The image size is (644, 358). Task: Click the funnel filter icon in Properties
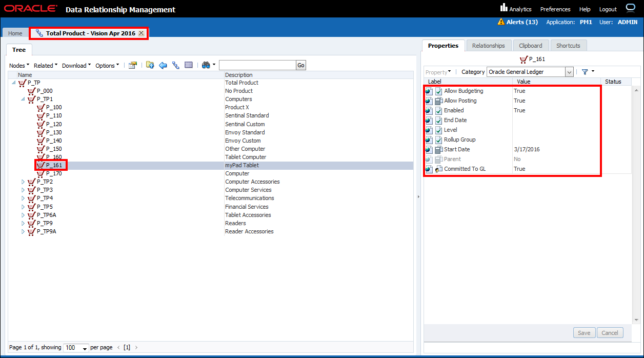click(585, 72)
